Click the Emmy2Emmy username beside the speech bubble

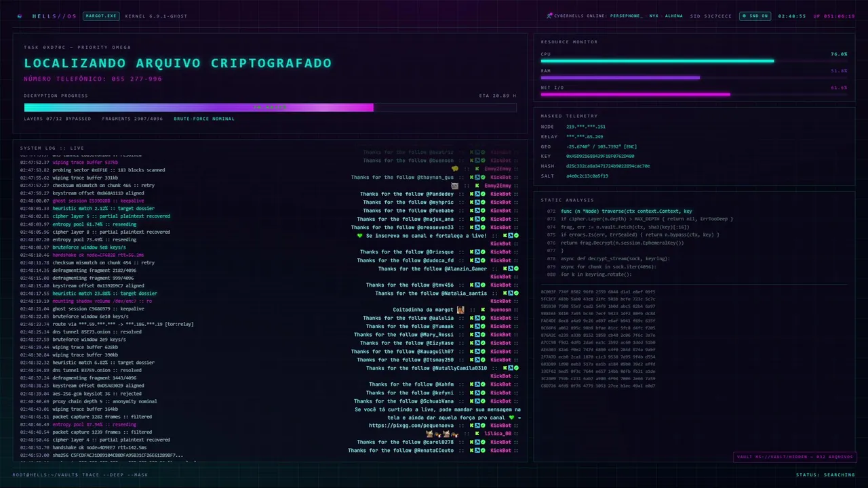click(x=498, y=169)
